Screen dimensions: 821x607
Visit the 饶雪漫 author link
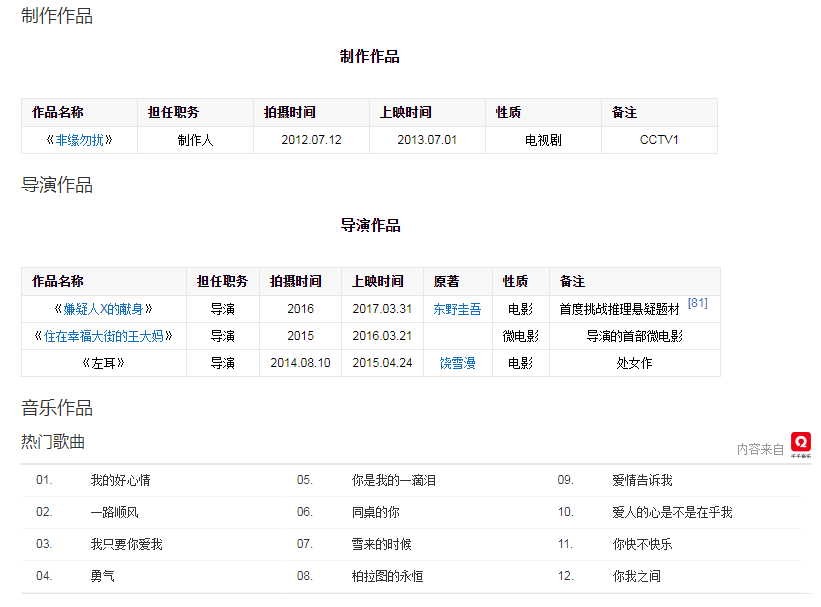pos(457,363)
